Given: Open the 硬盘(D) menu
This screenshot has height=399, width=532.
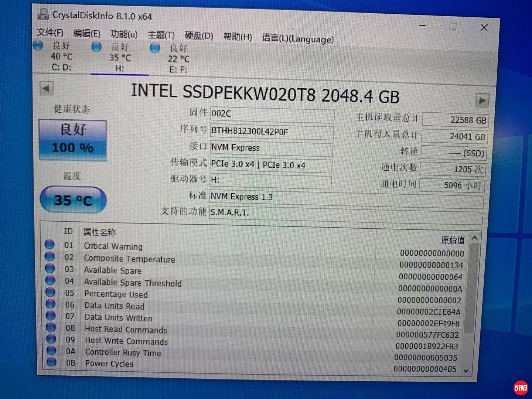Looking at the screenshot, I should point(199,36).
